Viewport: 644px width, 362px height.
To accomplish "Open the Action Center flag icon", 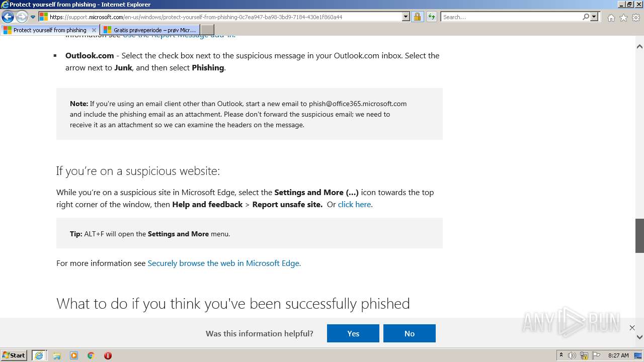I will [x=596, y=355].
